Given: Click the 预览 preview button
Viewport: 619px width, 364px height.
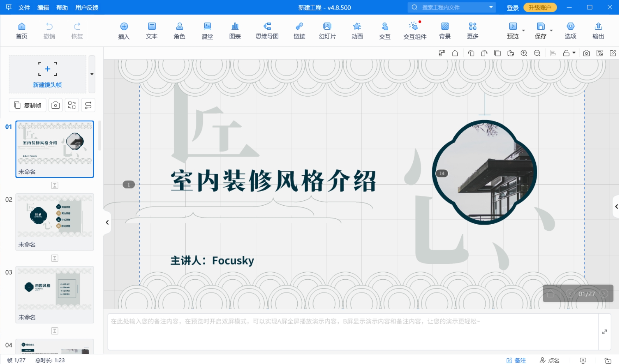Looking at the screenshot, I should point(513,31).
